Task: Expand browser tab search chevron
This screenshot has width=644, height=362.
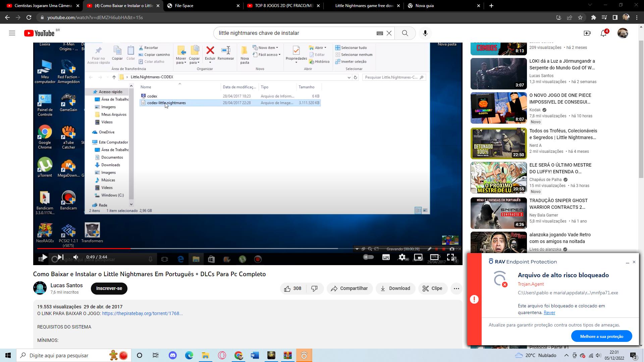Action: (590, 5)
